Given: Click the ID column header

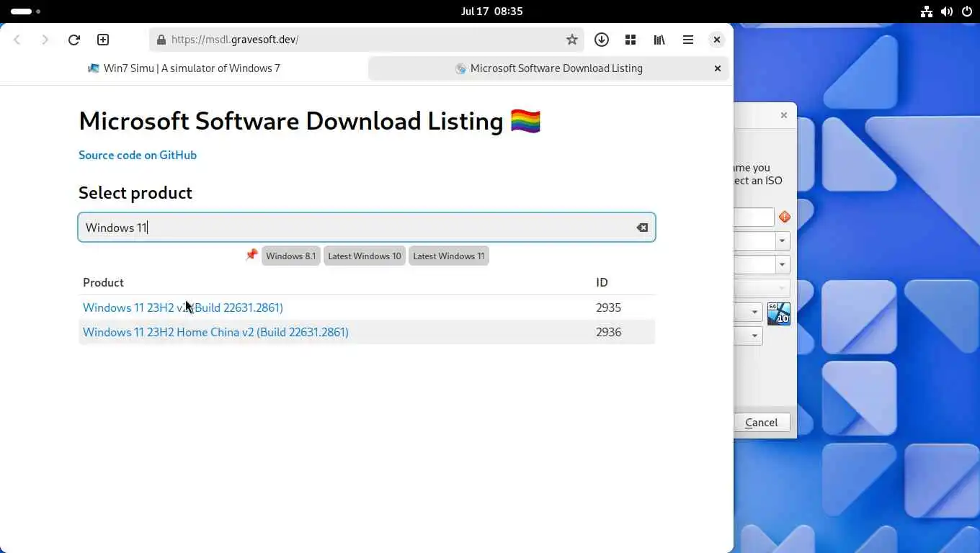Looking at the screenshot, I should [602, 282].
